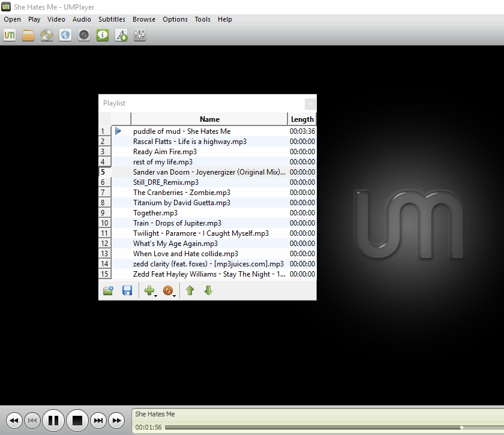This screenshot has height=435, width=504.
Task: Open the subtitle font download icon
Action: click(x=121, y=35)
